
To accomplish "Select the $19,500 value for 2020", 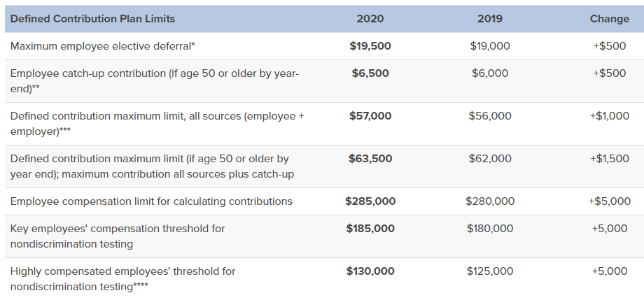I will pyautogui.click(x=370, y=46).
